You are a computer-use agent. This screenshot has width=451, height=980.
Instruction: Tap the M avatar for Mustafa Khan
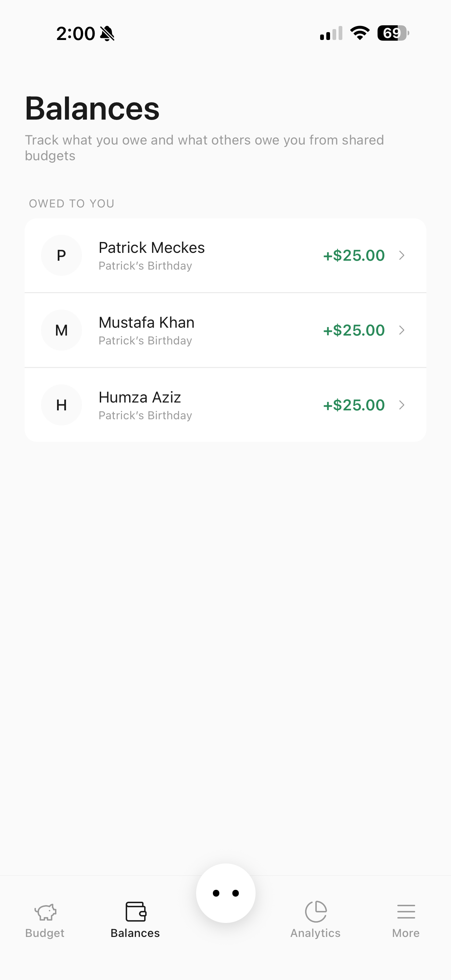tap(61, 330)
